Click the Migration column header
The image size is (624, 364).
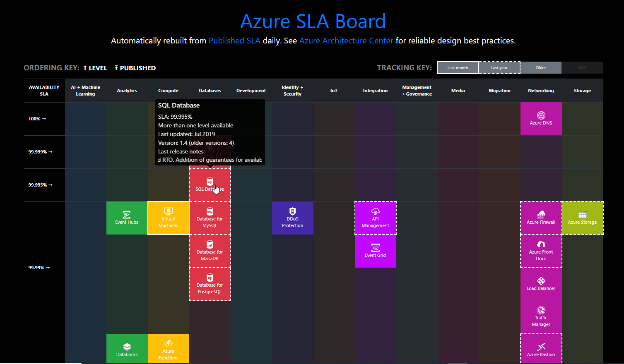499,91
